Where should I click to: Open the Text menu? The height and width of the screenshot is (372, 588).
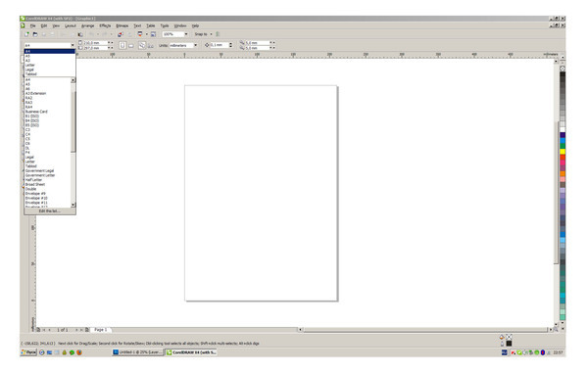coord(137,25)
